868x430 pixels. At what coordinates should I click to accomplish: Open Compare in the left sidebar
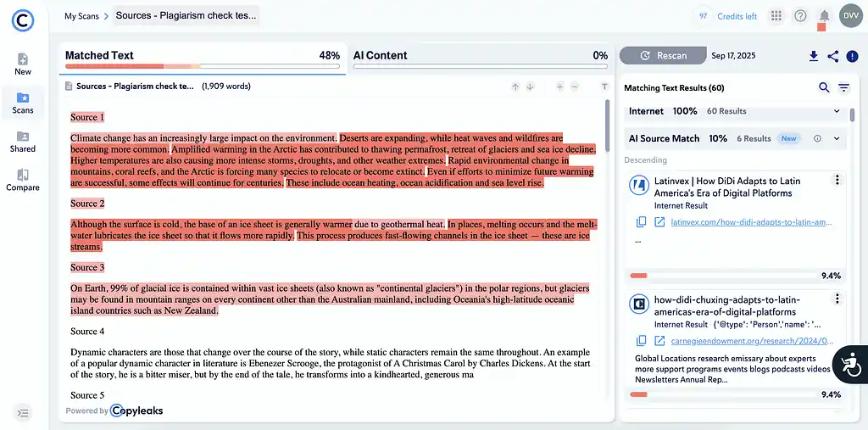pos(23,180)
